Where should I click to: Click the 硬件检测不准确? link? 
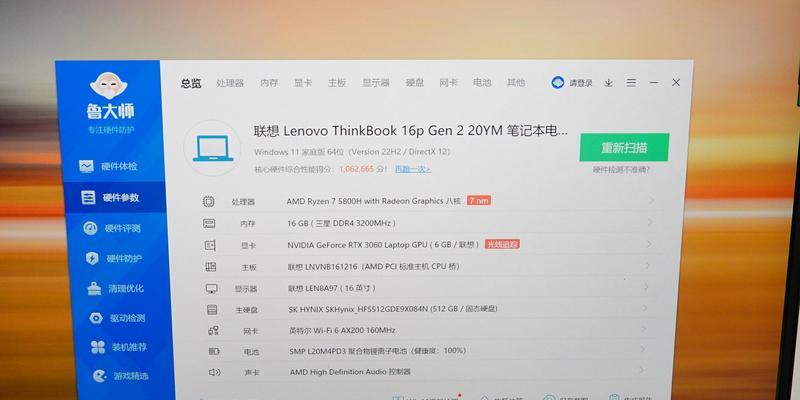tap(621, 170)
